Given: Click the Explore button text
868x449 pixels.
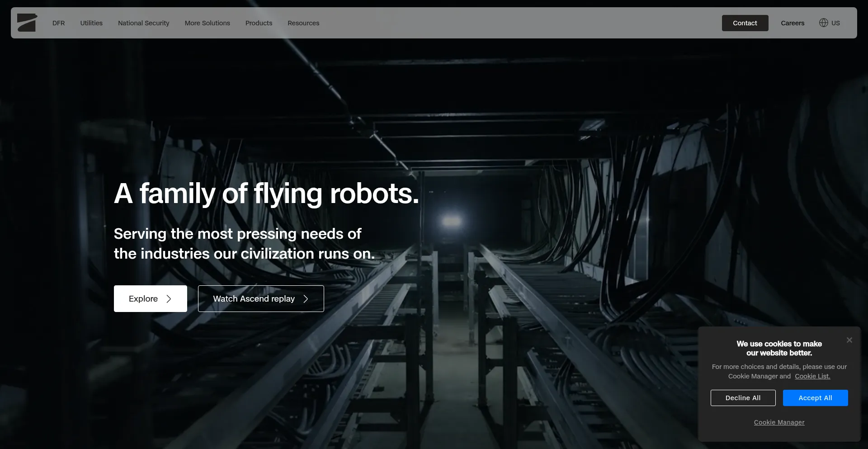Looking at the screenshot, I should pos(143,299).
